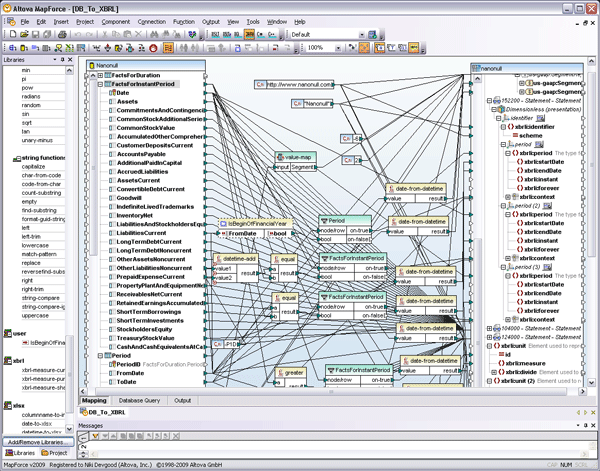The width and height of the screenshot is (600, 471).
Task: Toggle show library in function header
Action: click(402, 48)
